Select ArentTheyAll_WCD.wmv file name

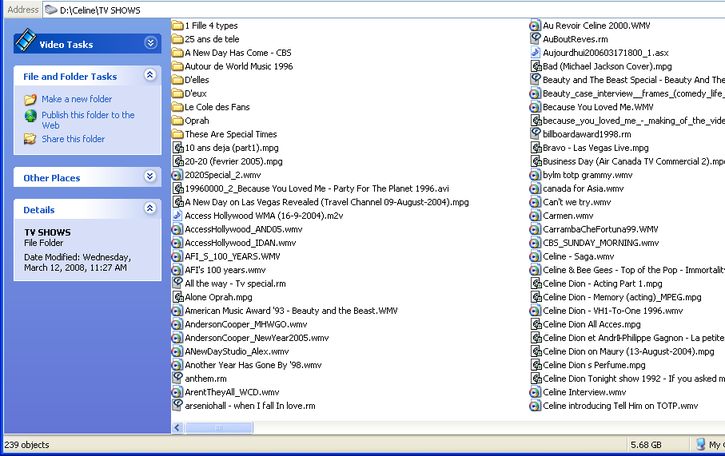[x=232, y=392]
